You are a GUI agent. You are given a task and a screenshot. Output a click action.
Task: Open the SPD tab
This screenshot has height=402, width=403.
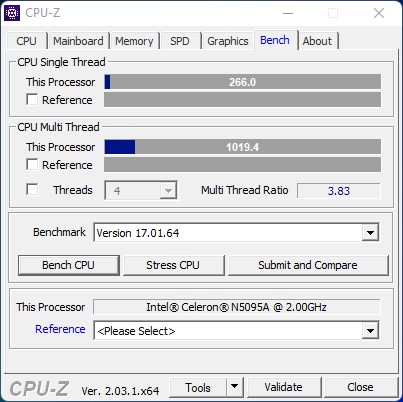coord(180,41)
